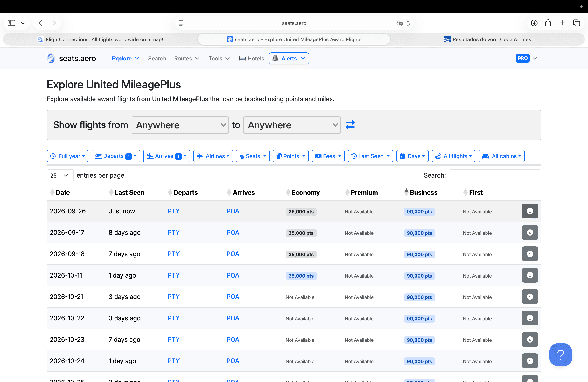The width and height of the screenshot is (588, 382).
Task: Open the Alerts menu button
Action: point(289,58)
